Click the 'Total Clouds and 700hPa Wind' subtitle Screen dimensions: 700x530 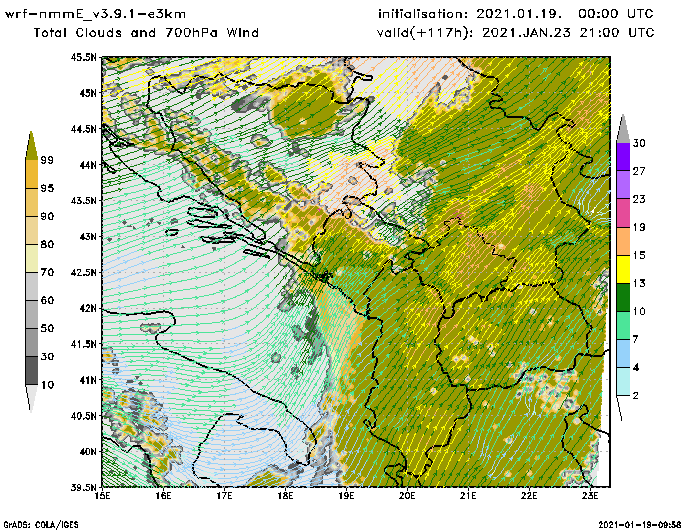(146, 33)
